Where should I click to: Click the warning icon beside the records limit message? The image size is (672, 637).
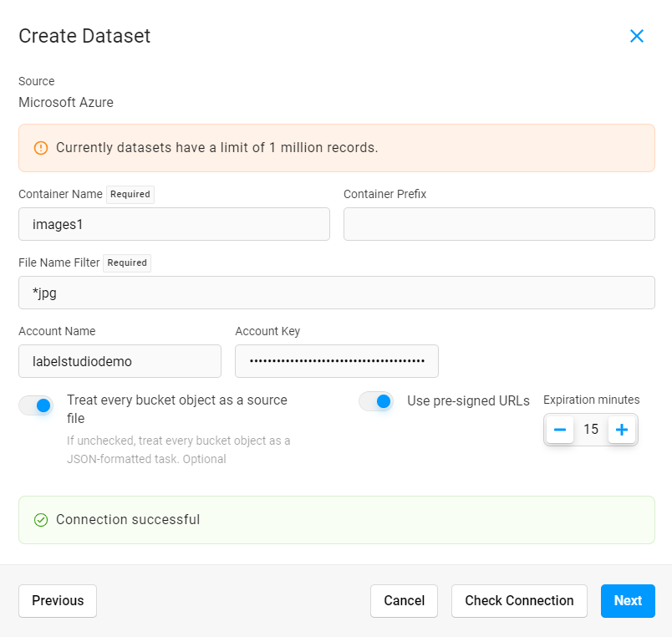click(41, 147)
